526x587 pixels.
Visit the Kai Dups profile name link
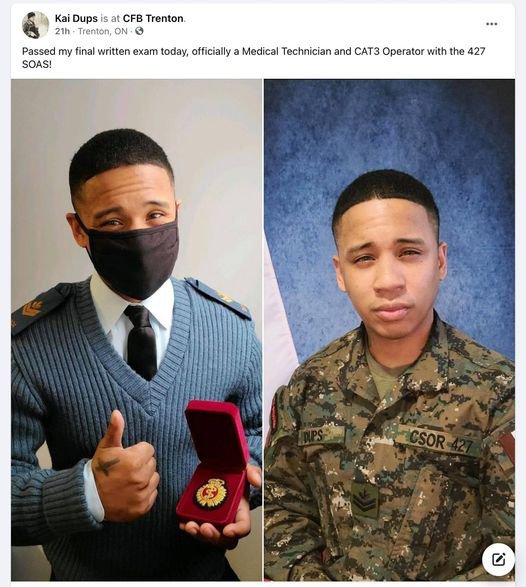[76, 18]
